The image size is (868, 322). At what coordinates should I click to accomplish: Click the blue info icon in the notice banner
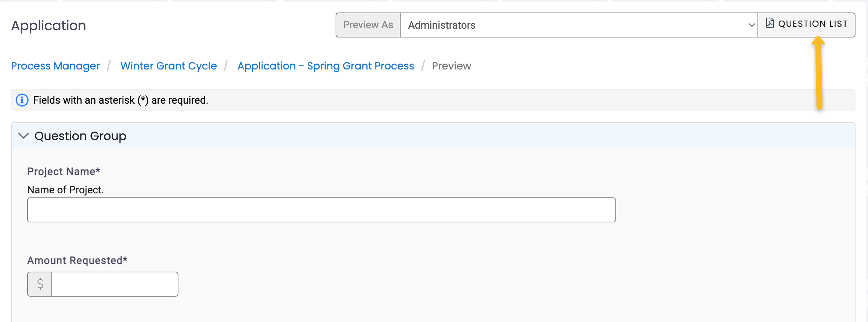(x=22, y=100)
